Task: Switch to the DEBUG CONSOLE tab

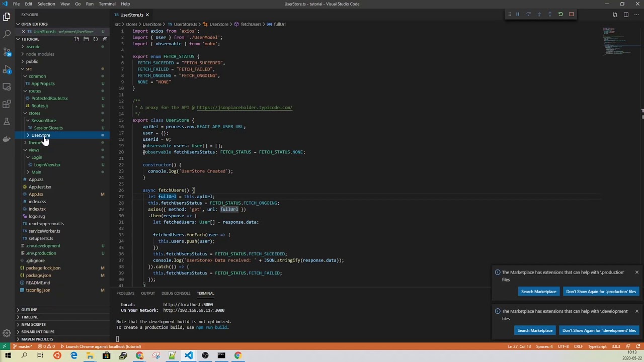Action: tap(176, 293)
